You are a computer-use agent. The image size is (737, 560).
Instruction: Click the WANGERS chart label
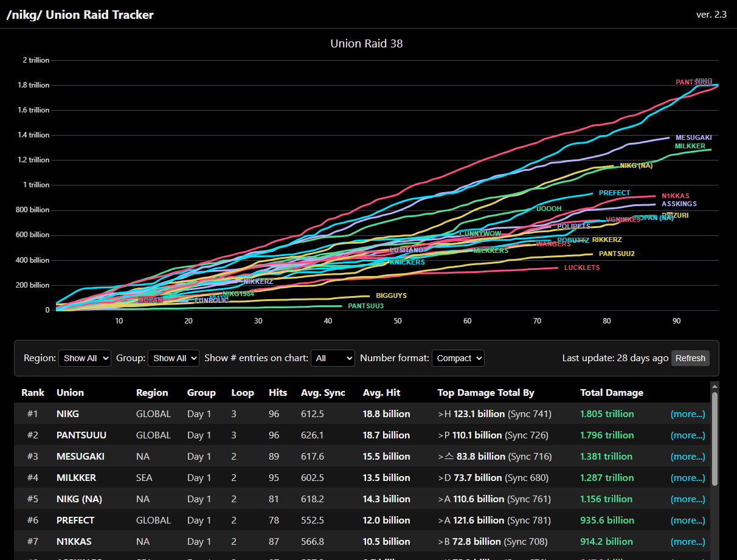(x=553, y=244)
